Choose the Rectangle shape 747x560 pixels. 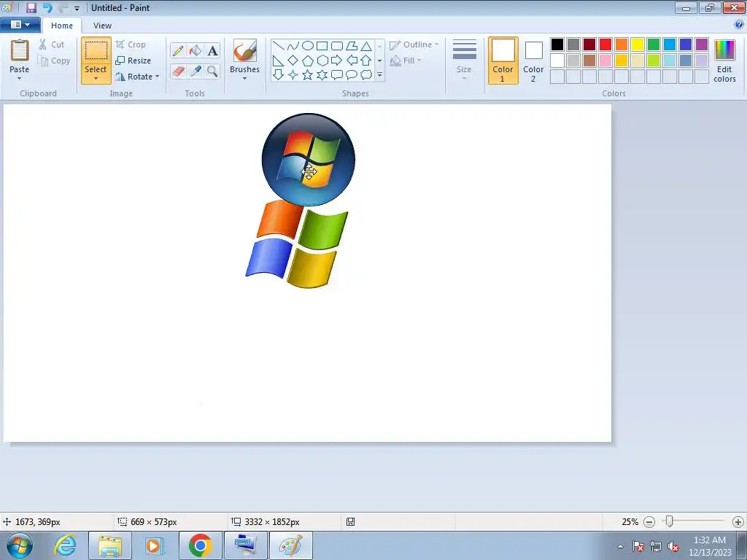tap(322, 46)
